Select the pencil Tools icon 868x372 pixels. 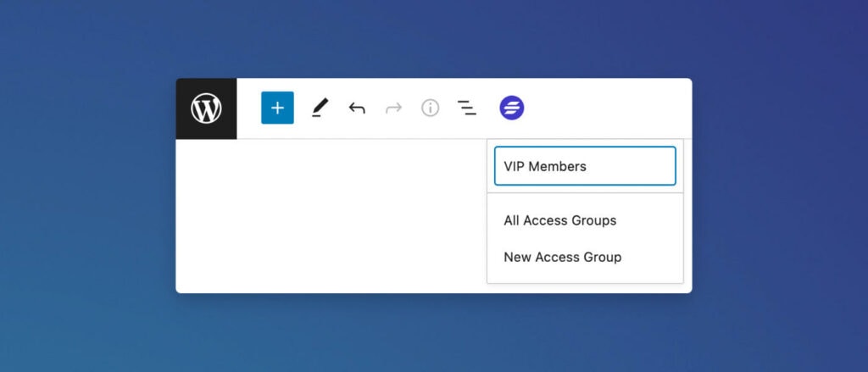319,108
